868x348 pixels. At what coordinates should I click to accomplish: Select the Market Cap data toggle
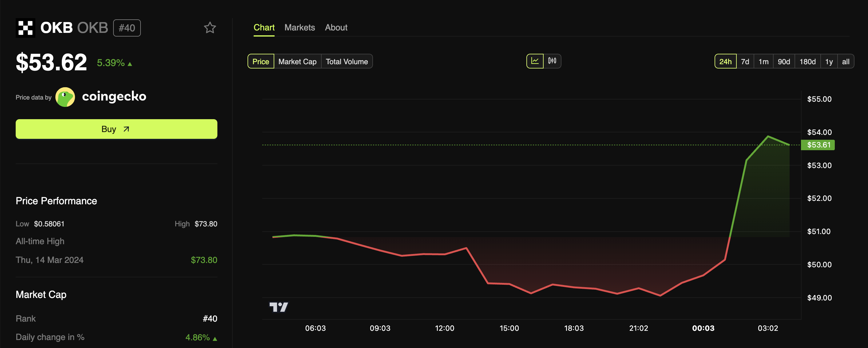[x=297, y=62]
